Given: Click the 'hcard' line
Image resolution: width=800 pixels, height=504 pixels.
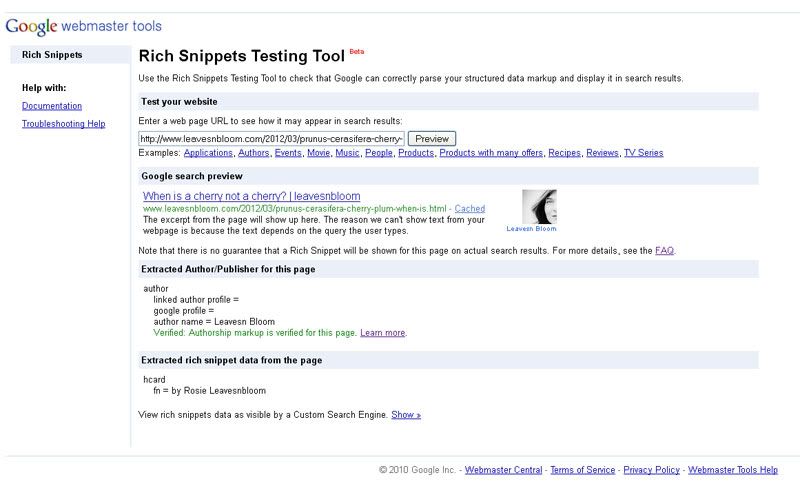Looking at the screenshot, I should click(x=155, y=380).
